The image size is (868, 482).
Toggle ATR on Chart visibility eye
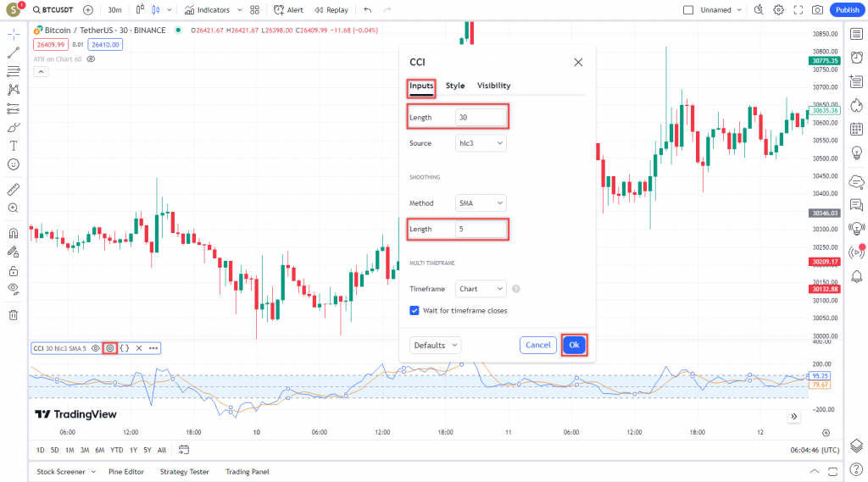92,59
